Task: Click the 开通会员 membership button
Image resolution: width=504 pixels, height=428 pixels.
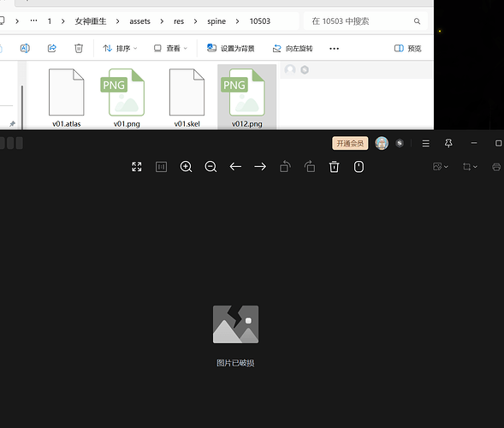Action: pos(350,144)
